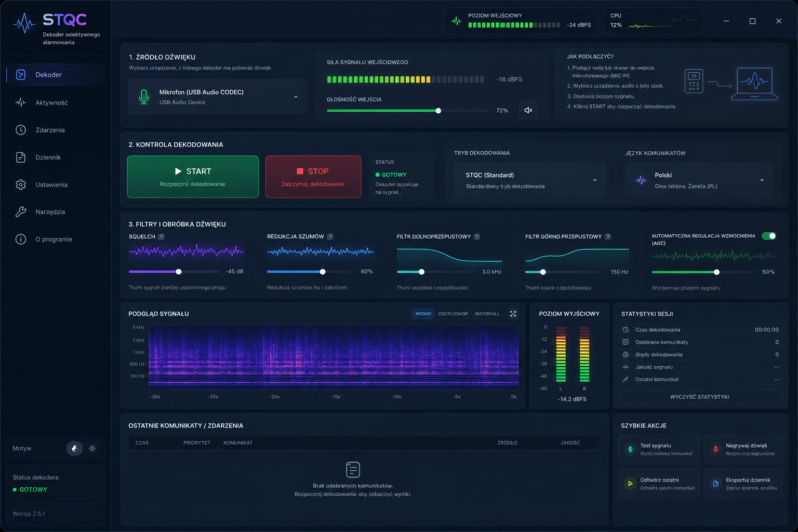This screenshot has height=532, width=798.
Task: Click the green microphone device icon
Action: tap(144, 97)
